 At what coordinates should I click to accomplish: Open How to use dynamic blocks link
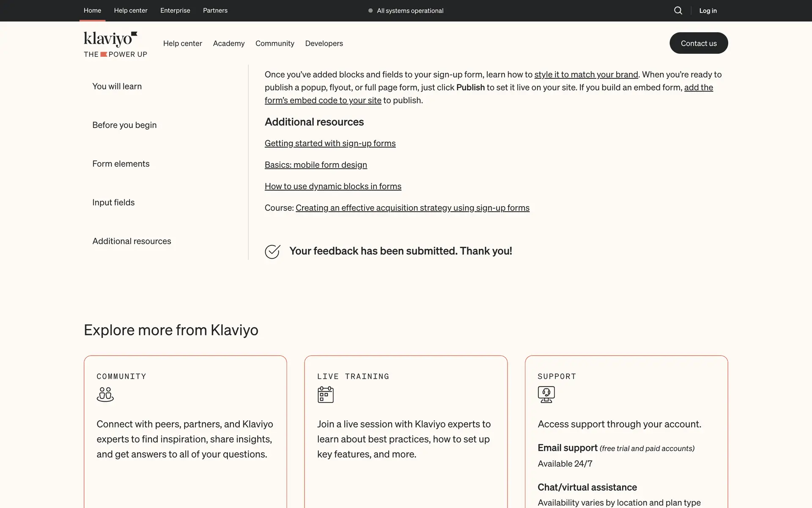333,187
